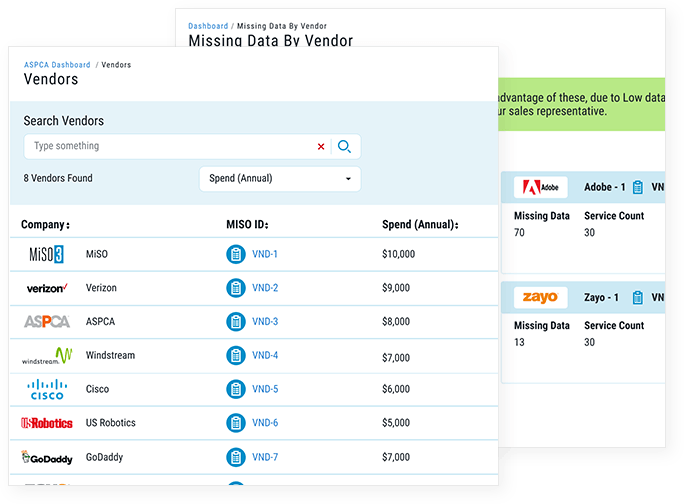Open the Spend (Annual) sort dropdown
This screenshot has width=684, height=504.
pyautogui.click(x=280, y=178)
